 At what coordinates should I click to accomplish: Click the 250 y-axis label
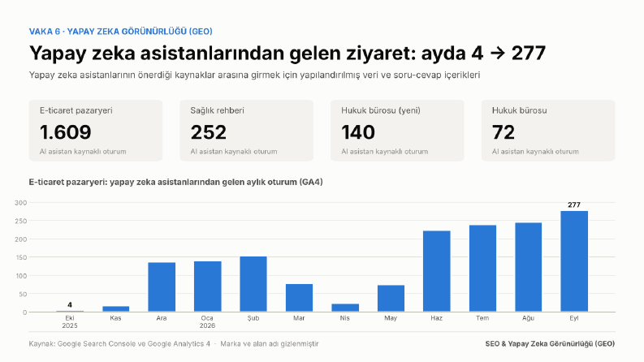coord(20,221)
